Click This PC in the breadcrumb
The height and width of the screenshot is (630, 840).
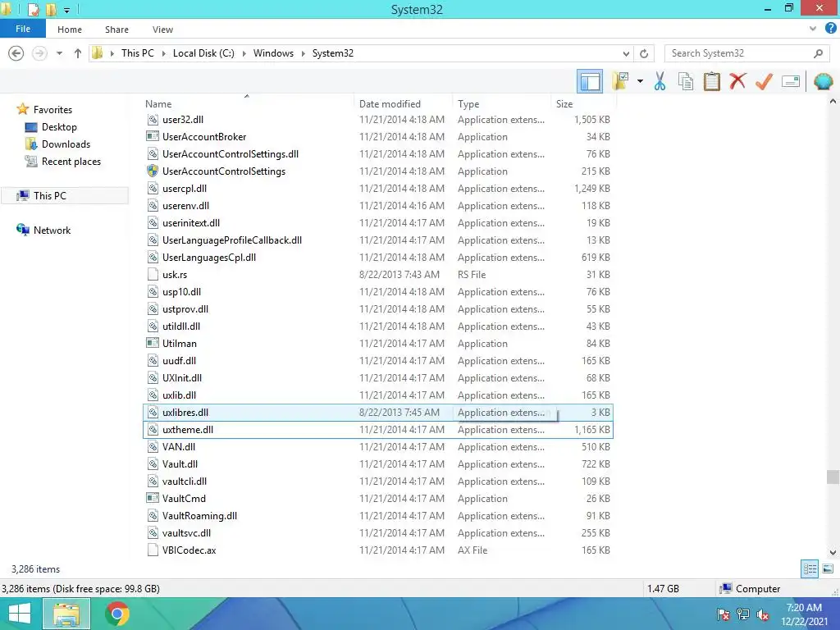pos(137,53)
